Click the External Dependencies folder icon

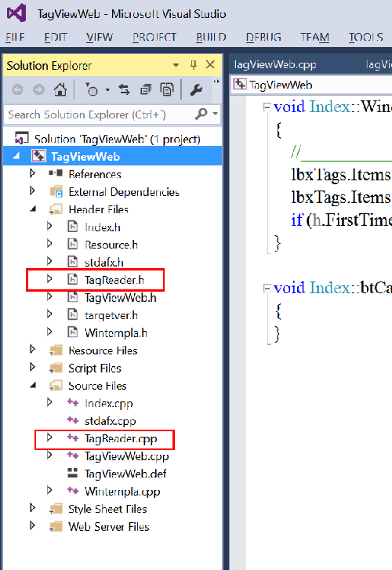56,191
